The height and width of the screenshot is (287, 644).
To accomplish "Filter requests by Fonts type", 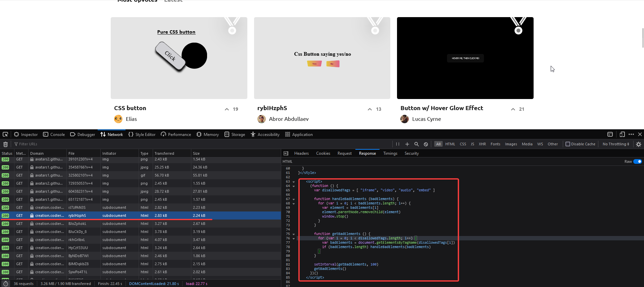I will 495,144.
